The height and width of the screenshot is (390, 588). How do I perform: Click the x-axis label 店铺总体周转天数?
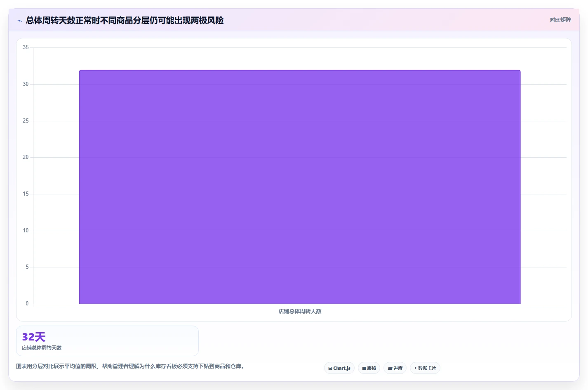click(x=300, y=311)
